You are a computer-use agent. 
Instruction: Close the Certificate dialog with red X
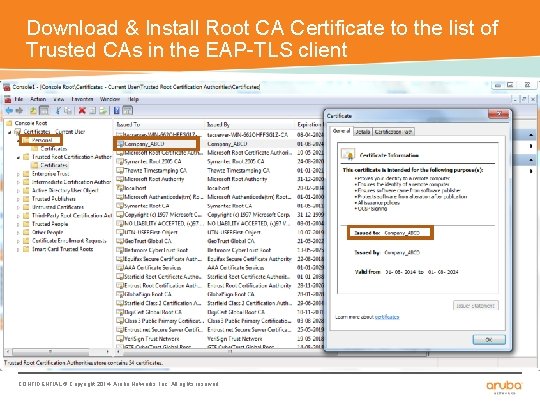tap(498, 114)
